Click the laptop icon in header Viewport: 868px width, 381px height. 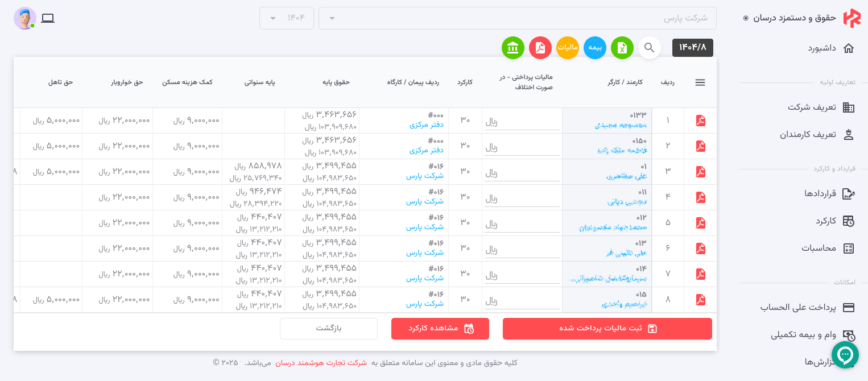48,18
